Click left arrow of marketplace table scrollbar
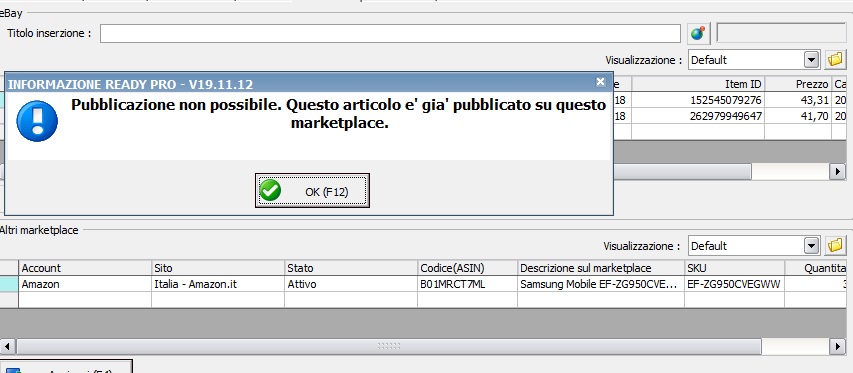 (8, 346)
